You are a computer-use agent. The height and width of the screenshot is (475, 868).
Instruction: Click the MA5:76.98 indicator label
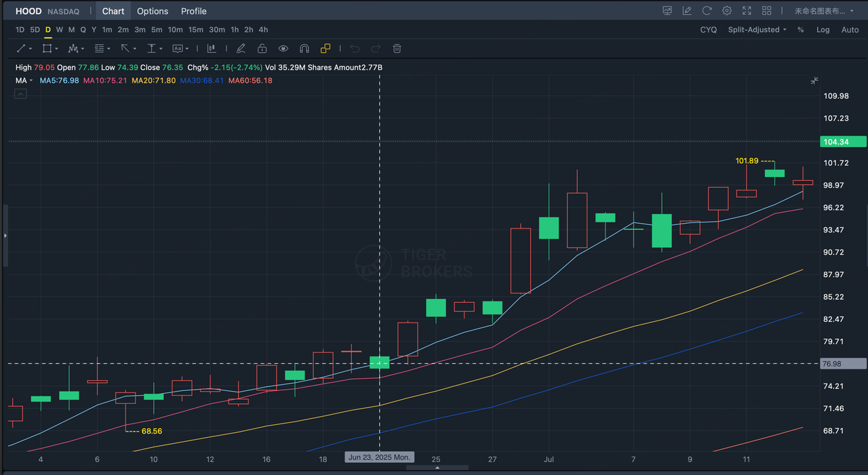(x=60, y=81)
